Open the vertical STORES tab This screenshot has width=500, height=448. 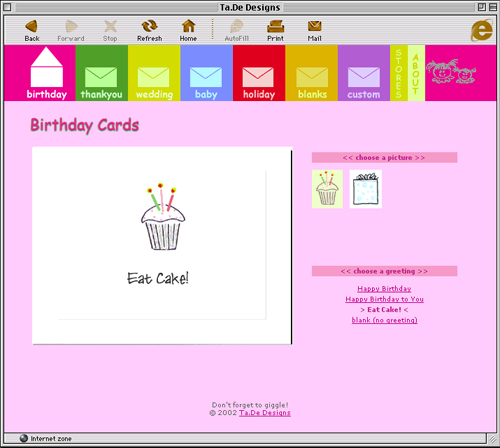coord(399,73)
